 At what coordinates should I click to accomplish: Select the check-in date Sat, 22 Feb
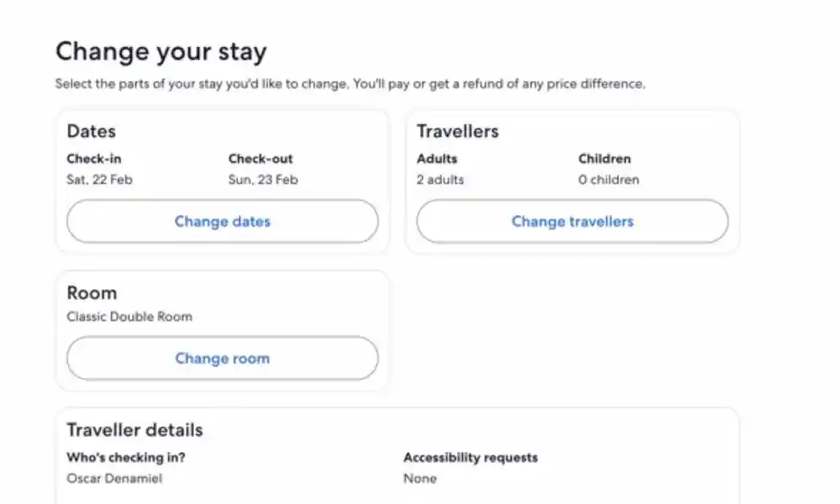pos(99,180)
